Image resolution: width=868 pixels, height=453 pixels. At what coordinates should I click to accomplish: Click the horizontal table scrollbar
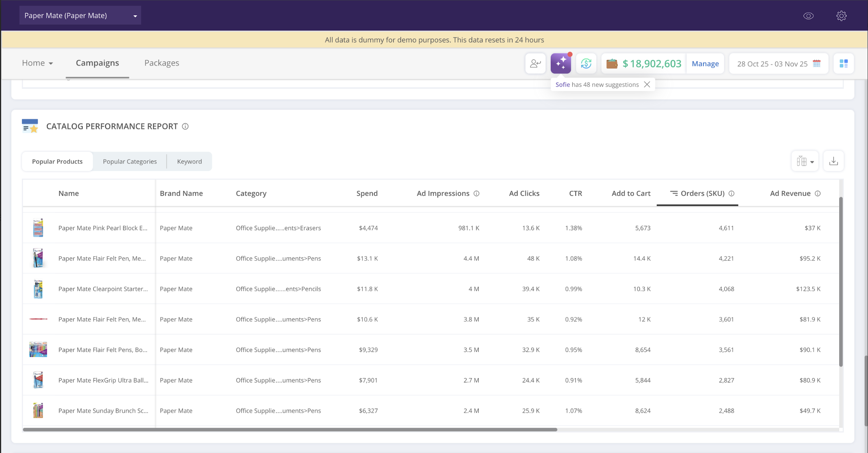click(x=290, y=429)
